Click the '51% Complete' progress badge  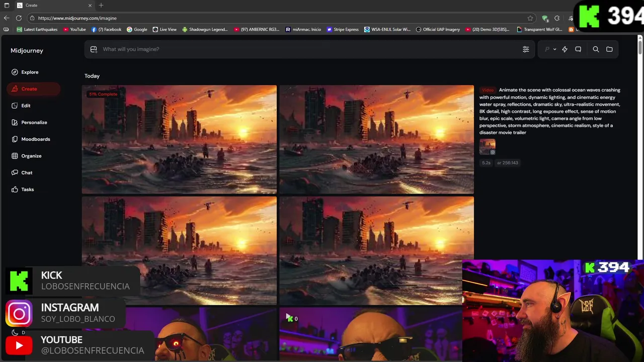tap(103, 94)
